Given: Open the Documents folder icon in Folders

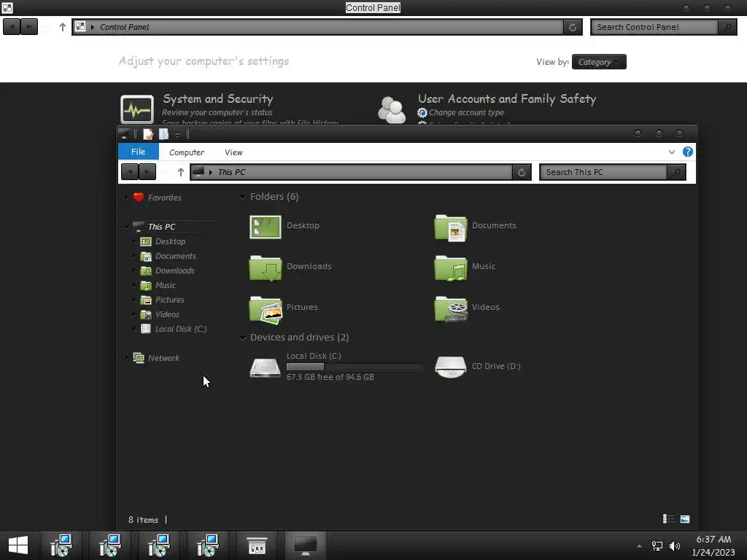Looking at the screenshot, I should pos(451,227).
